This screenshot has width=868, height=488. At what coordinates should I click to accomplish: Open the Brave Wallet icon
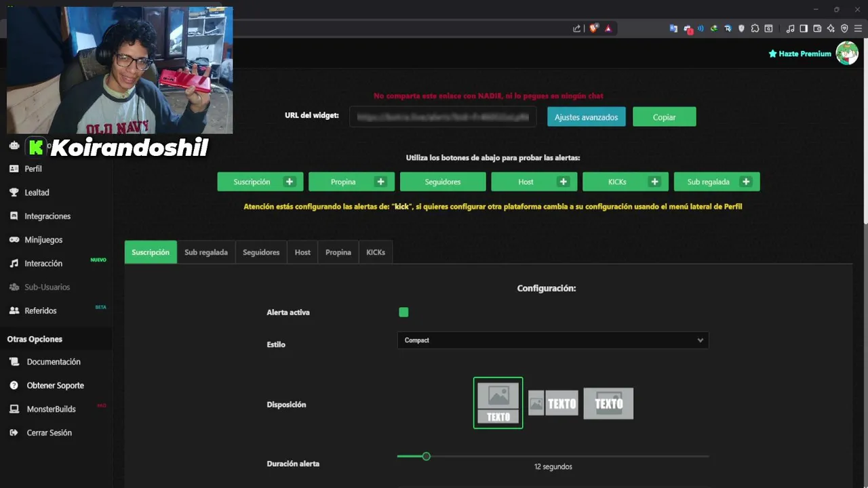point(817,28)
